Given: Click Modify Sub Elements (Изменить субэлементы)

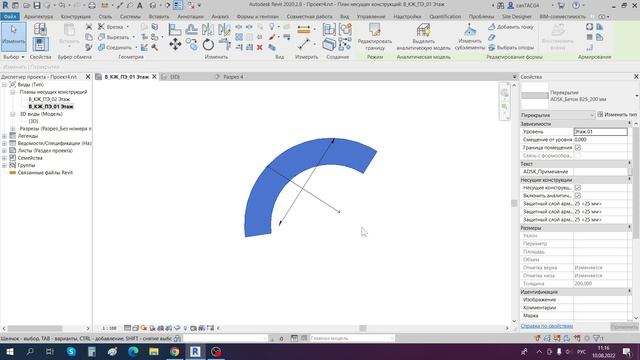Looking at the screenshot, I should (x=469, y=37).
